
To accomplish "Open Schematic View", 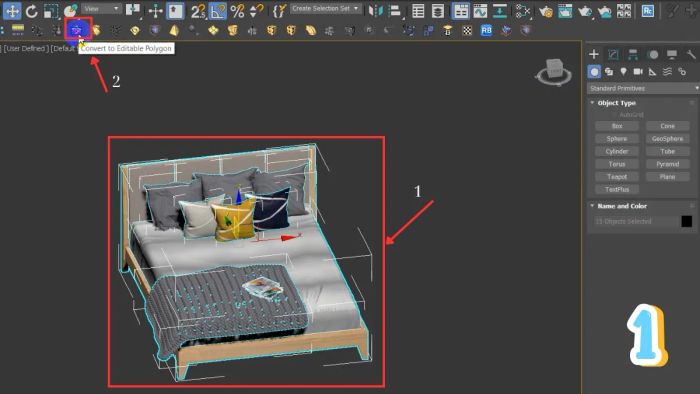I will coord(522,11).
